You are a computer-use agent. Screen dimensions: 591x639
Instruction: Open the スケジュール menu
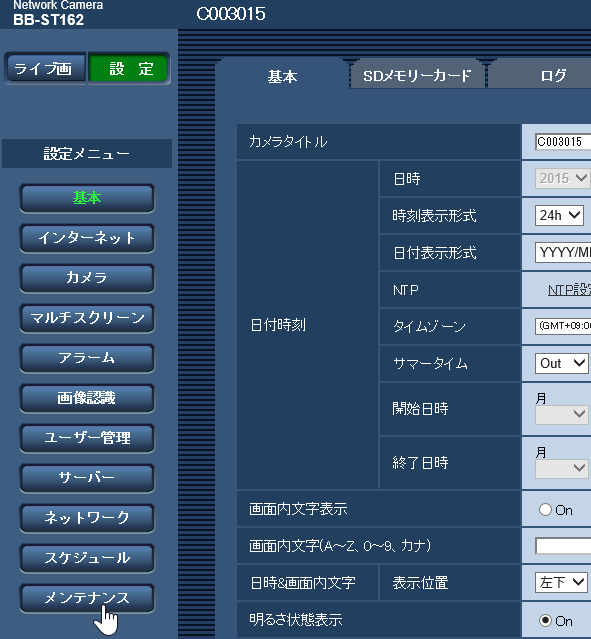click(x=87, y=558)
